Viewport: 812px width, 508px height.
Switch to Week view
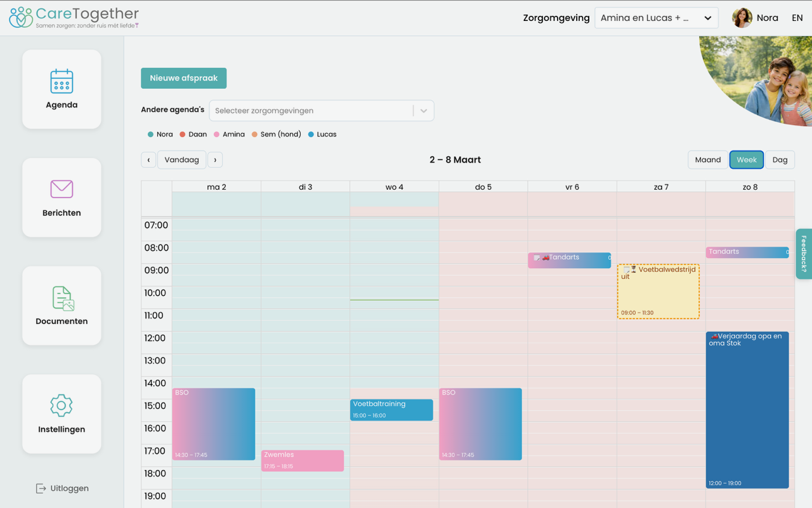747,160
